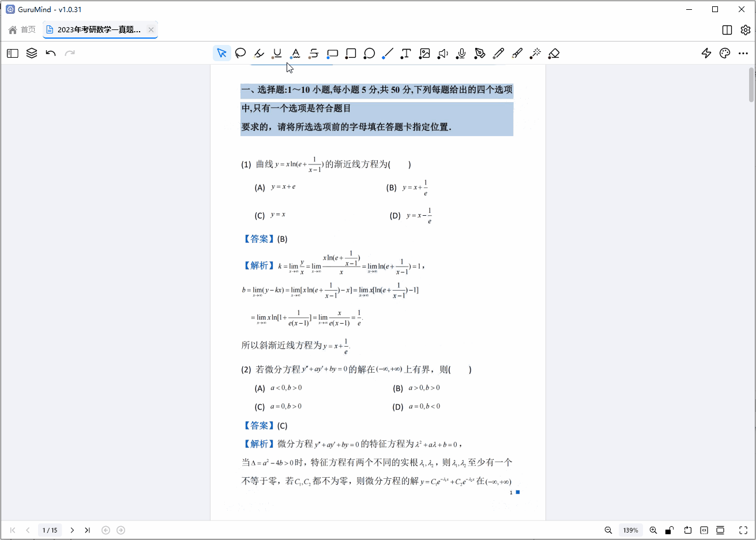The width and height of the screenshot is (756, 540).
Task: Switch the page scrolling layout mode
Action: (x=720, y=530)
